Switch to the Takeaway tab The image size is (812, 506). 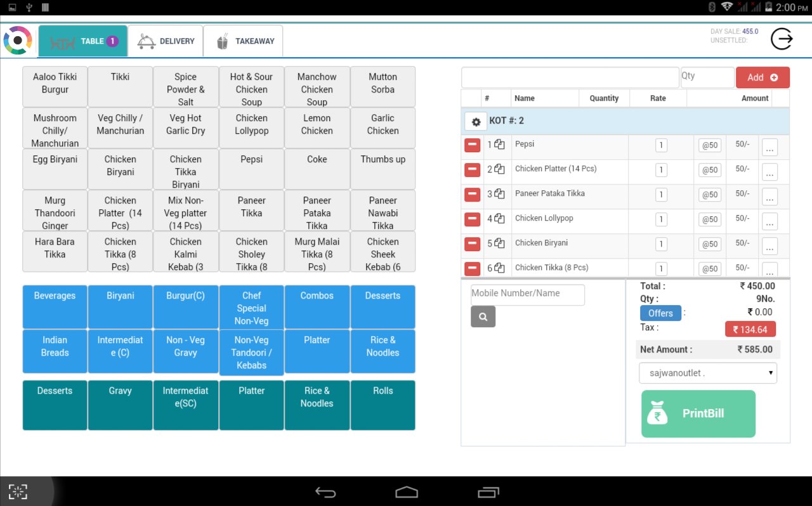coord(244,41)
